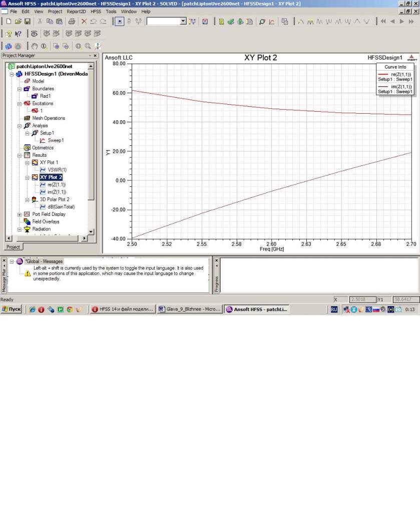Screen dimensions: 420x513
Task: Select VSWR(1) trace in tree
Action: pyautogui.click(x=57, y=170)
